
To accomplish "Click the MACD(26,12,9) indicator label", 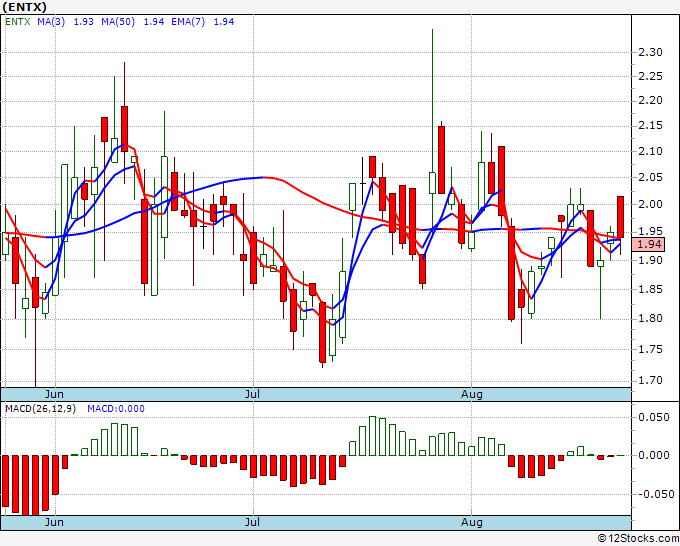I will click(40, 409).
